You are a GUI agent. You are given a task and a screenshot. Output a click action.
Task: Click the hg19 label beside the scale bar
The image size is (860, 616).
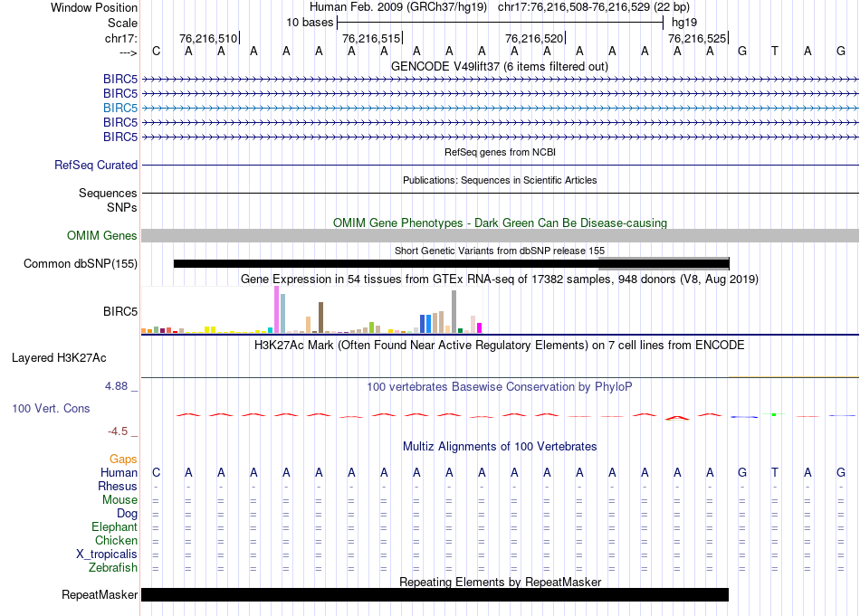click(x=684, y=23)
